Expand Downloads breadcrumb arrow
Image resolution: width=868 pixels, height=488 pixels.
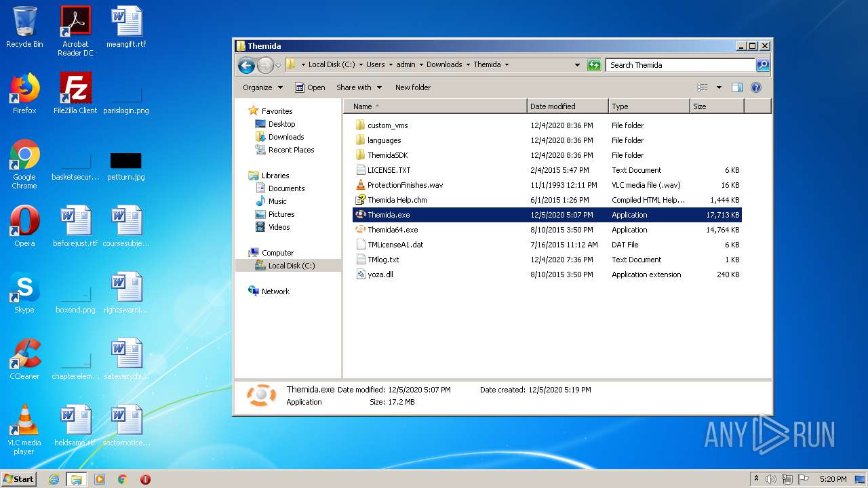(x=468, y=65)
